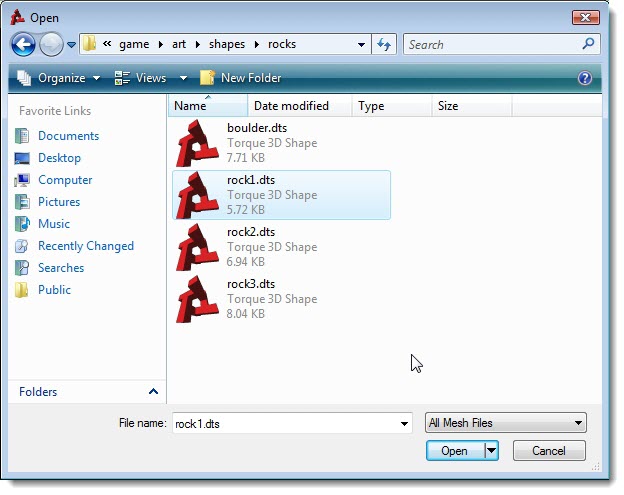624x495 pixels.
Task: Click the Forward navigation arrow
Action: (x=51, y=44)
